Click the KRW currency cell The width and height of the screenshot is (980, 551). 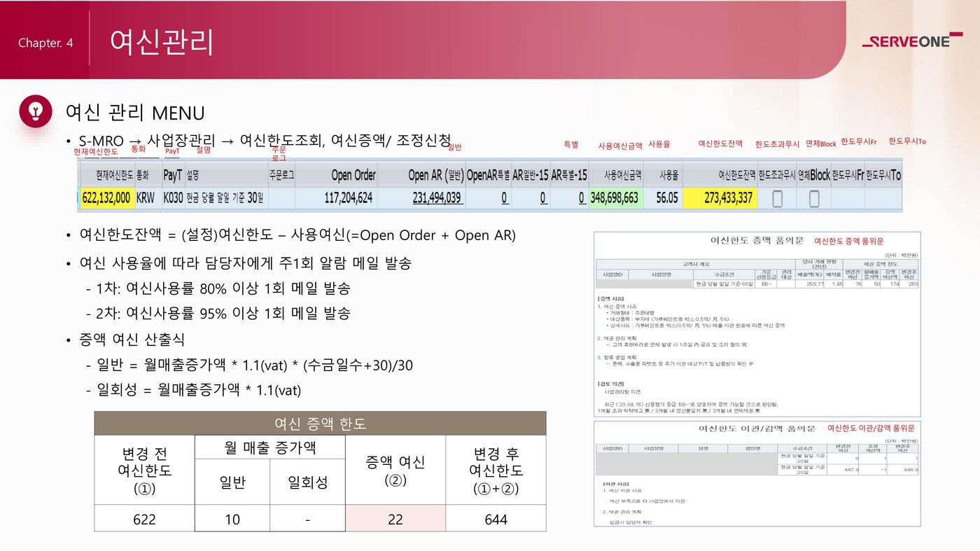tap(146, 198)
